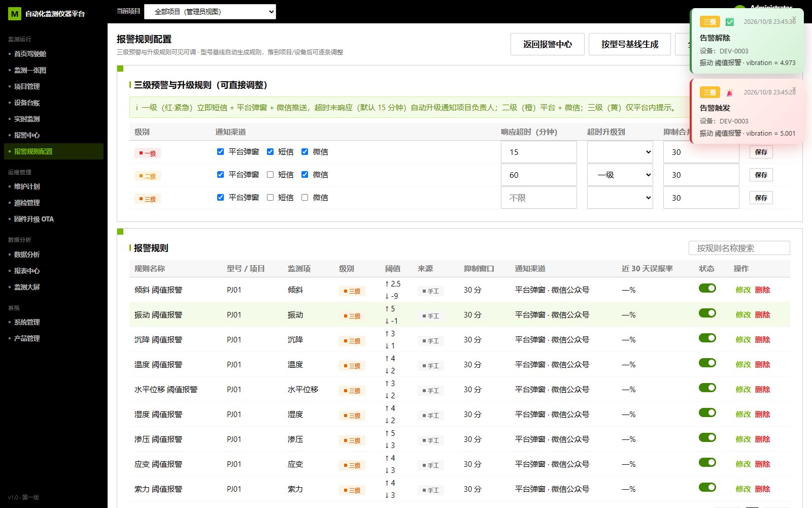Toggle the 渗压 阈值报警 status switch

coord(707,437)
